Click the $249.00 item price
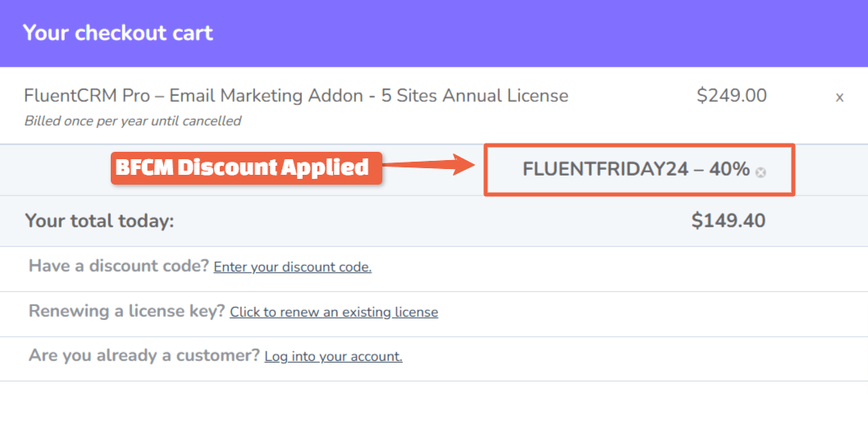 pos(731,95)
